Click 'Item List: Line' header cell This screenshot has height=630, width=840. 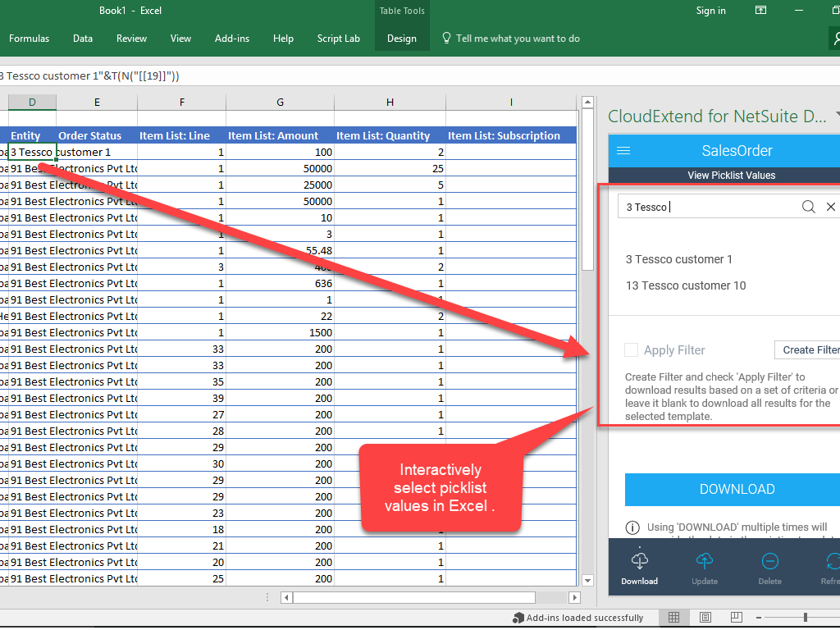[181, 135]
